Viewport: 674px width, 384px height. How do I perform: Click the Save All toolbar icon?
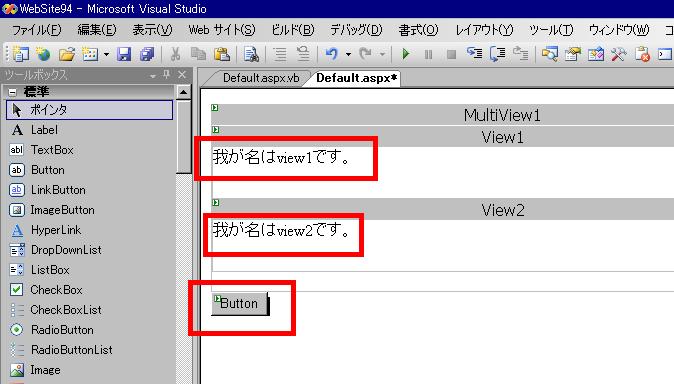point(147,54)
